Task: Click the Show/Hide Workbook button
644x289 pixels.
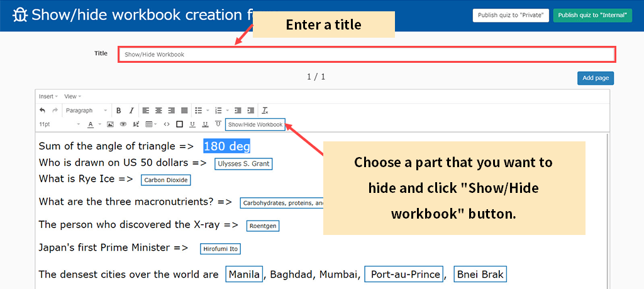Action: point(255,124)
